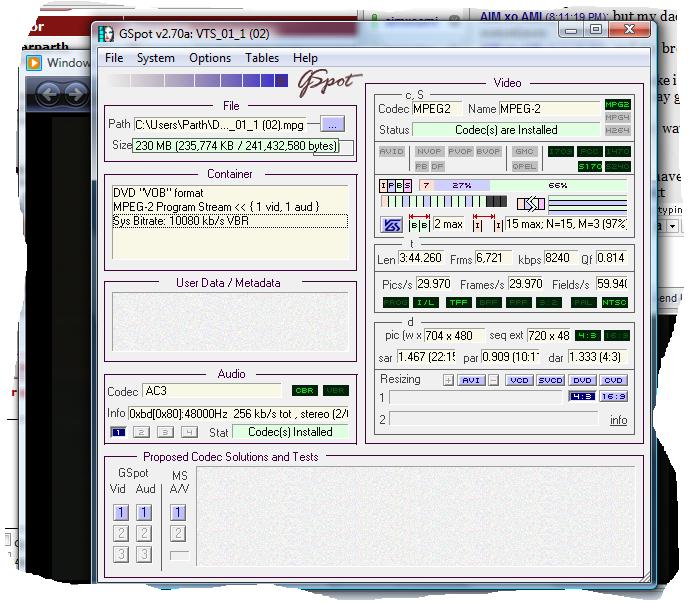This screenshot has width=688, height=603.
Task: Select audio stream 3 button
Action: click(165, 432)
